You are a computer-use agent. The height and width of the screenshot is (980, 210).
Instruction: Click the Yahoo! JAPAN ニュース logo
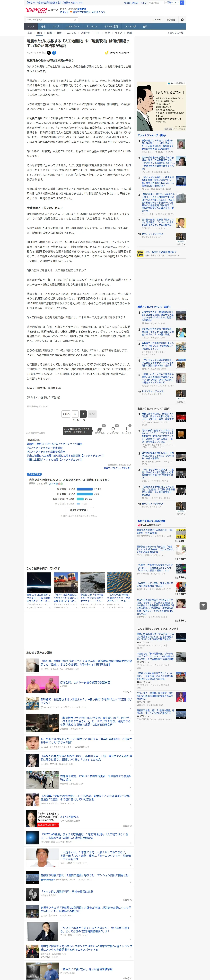42,10
